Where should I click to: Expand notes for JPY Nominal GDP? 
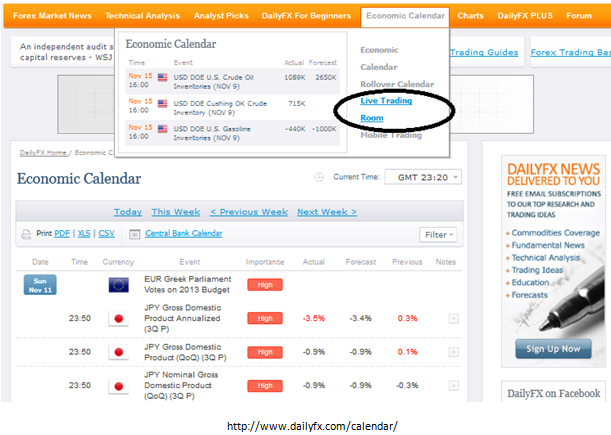point(453,386)
